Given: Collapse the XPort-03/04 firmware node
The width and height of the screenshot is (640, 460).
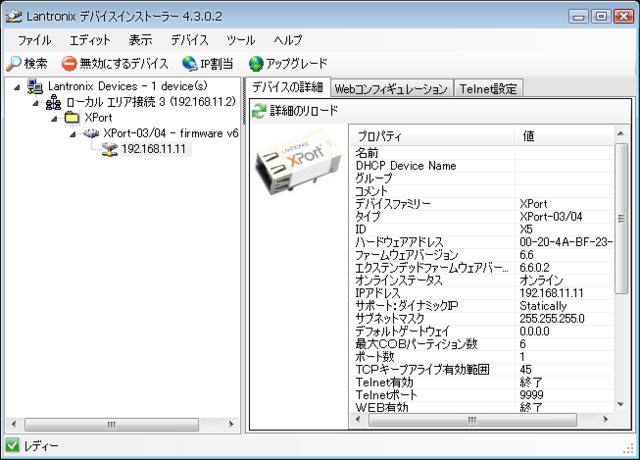Looking at the screenshot, I should coord(73,134).
